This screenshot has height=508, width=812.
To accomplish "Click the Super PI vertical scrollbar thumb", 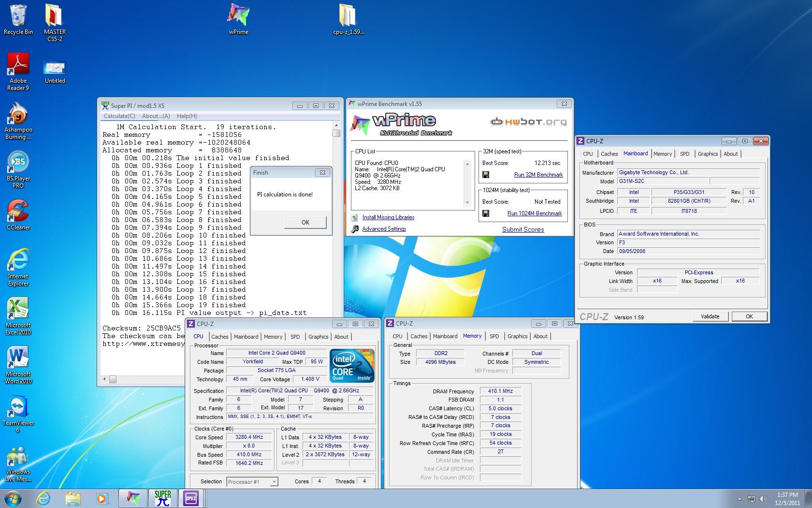I will [336, 133].
